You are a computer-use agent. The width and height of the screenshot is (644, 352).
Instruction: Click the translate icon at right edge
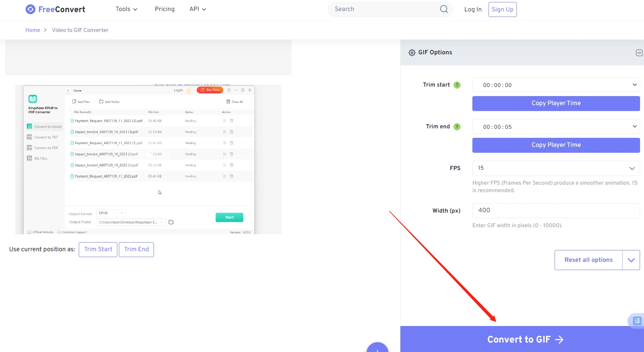637,321
